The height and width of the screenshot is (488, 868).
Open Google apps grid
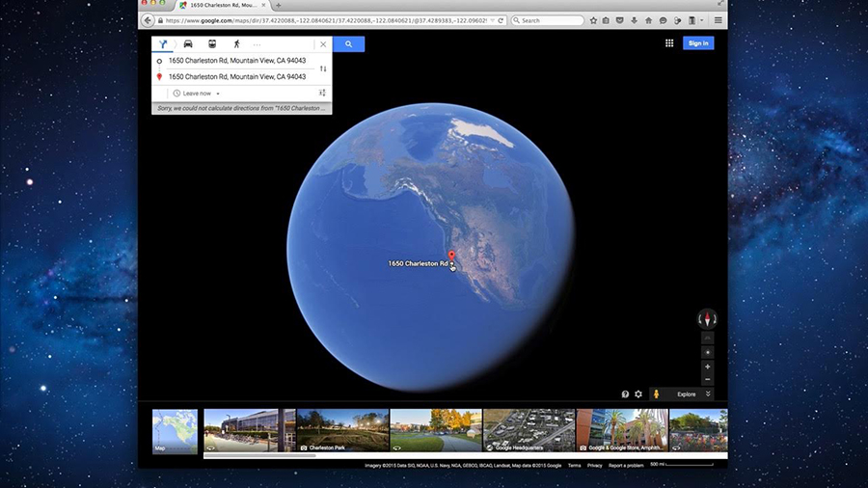click(x=669, y=43)
